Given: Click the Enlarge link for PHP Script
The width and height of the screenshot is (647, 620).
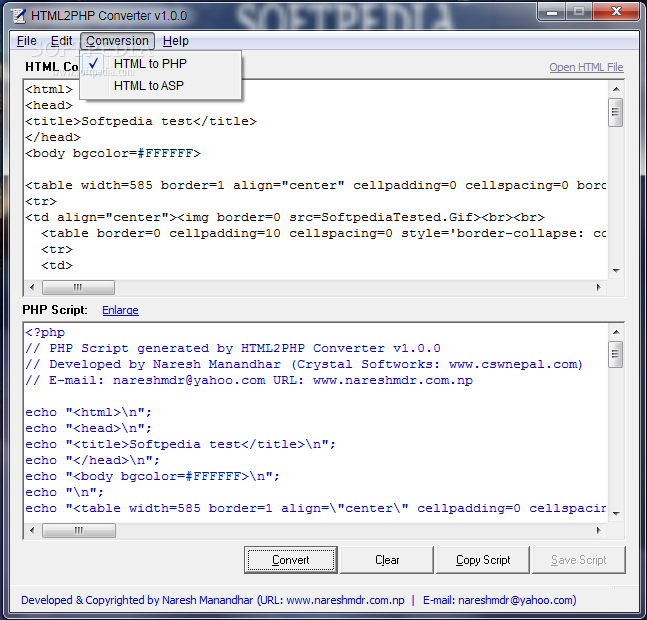Looking at the screenshot, I should click(120, 310).
